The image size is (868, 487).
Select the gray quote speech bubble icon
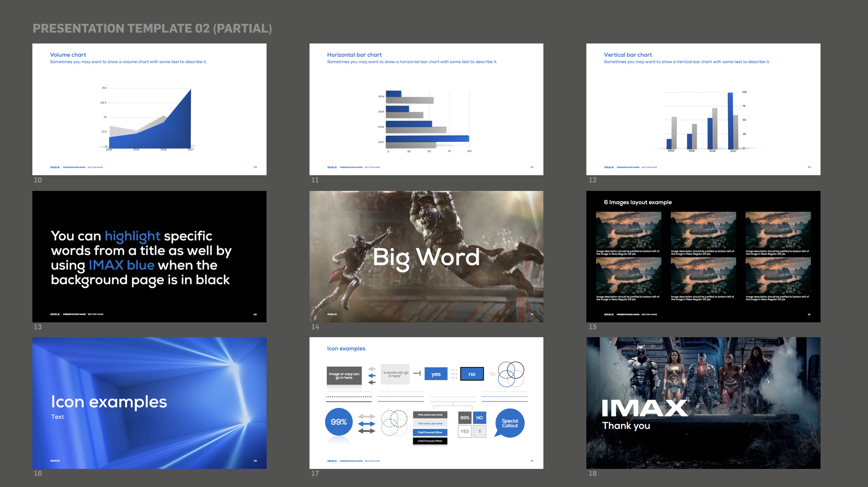(395, 374)
